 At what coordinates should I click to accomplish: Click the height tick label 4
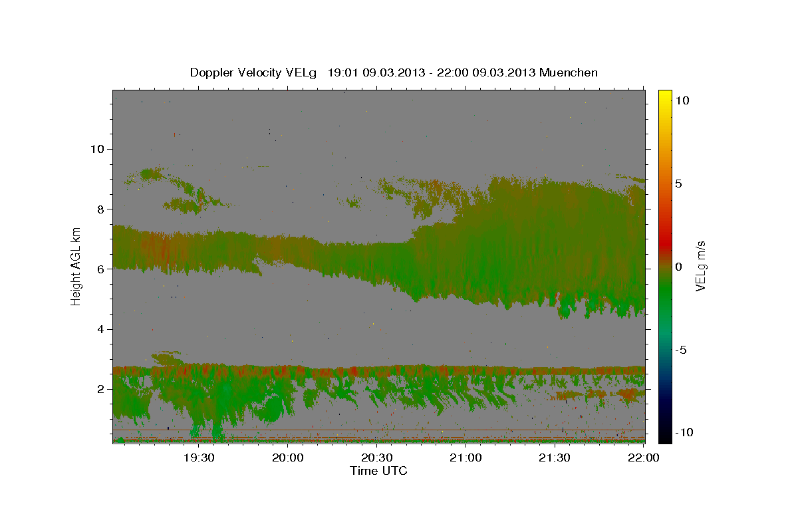pyautogui.click(x=100, y=329)
